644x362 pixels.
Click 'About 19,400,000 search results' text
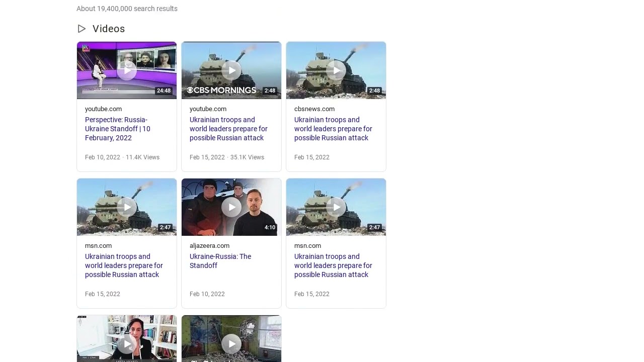pyautogui.click(x=127, y=9)
